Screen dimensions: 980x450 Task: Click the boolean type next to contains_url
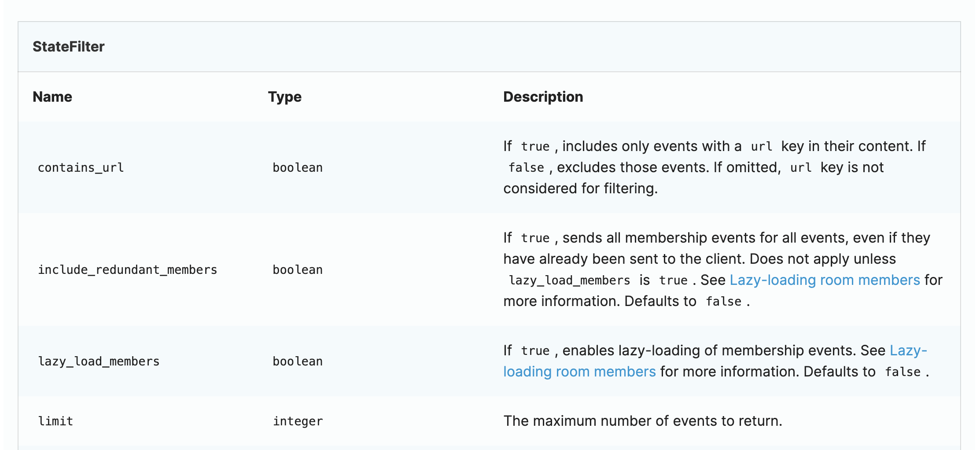pos(298,167)
